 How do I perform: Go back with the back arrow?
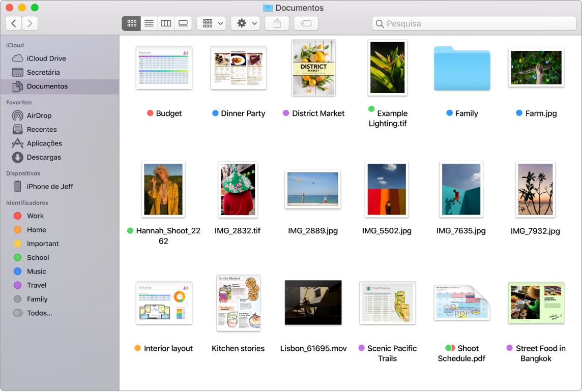pyautogui.click(x=13, y=23)
